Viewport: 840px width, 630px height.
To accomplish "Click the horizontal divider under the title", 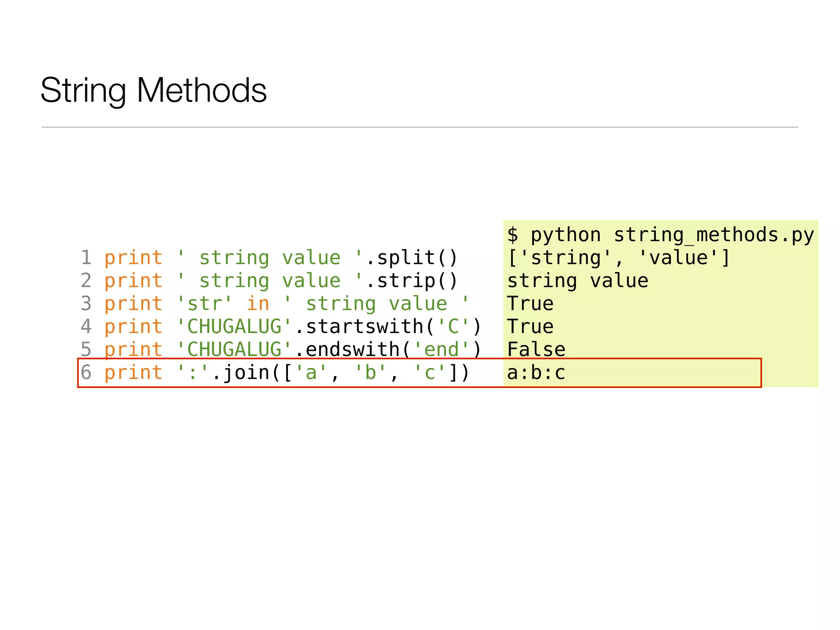I will pyautogui.click(x=420, y=127).
